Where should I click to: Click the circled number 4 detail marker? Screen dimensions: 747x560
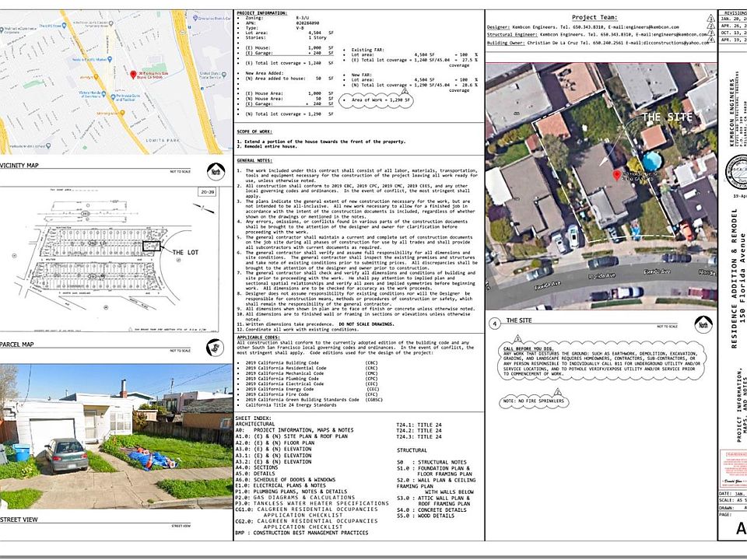pos(494,323)
